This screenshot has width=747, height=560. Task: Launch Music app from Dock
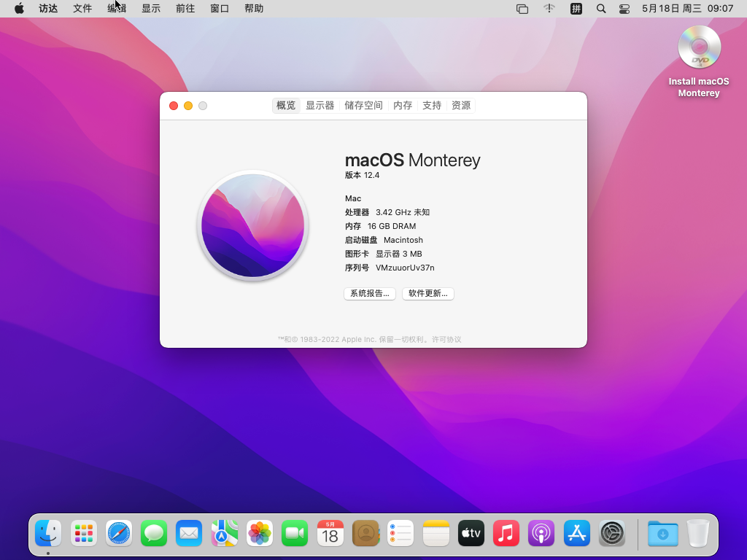[x=506, y=533]
